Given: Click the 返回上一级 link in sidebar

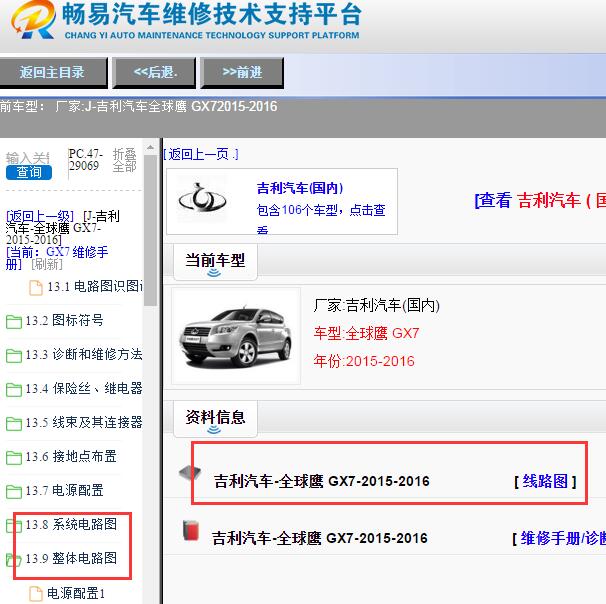Looking at the screenshot, I should point(40,216).
